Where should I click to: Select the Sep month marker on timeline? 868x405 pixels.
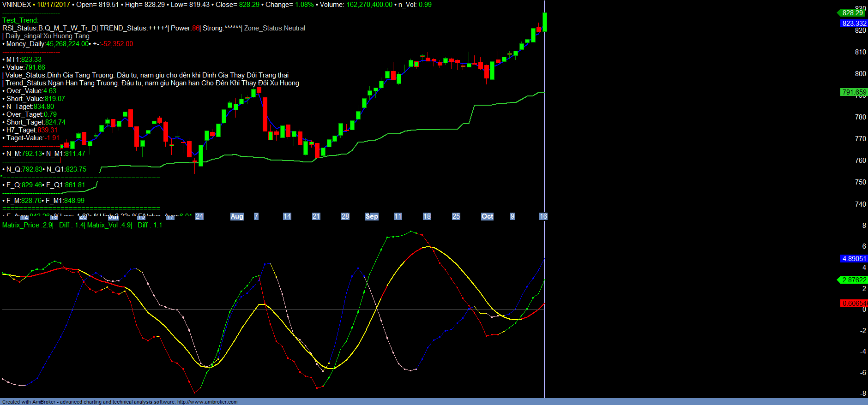[372, 216]
